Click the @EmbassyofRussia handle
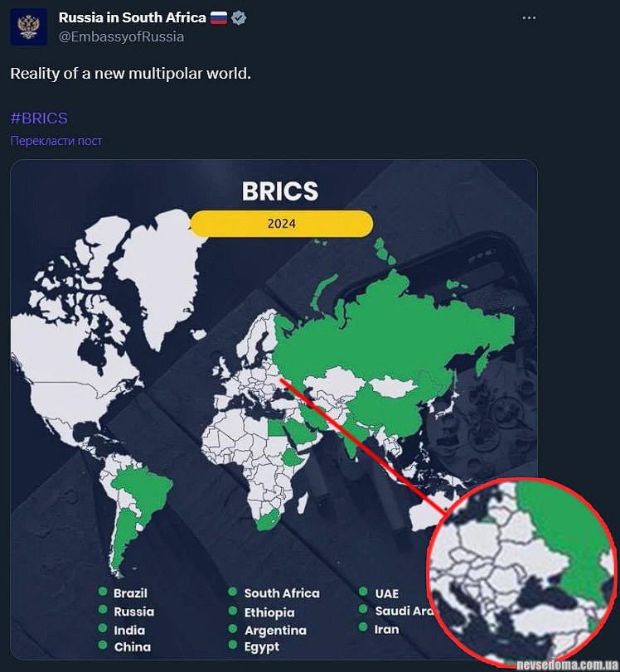620x672 pixels. (x=121, y=36)
